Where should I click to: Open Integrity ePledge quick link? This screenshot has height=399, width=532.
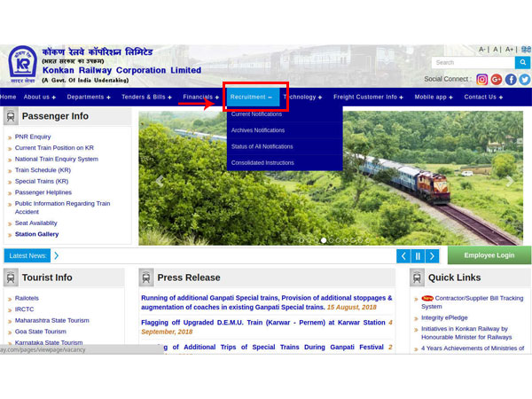pos(444,318)
